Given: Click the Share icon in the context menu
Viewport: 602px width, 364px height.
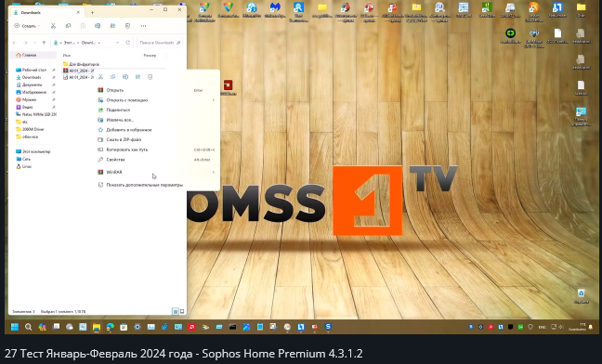Looking at the screenshot, I should coord(137,77).
